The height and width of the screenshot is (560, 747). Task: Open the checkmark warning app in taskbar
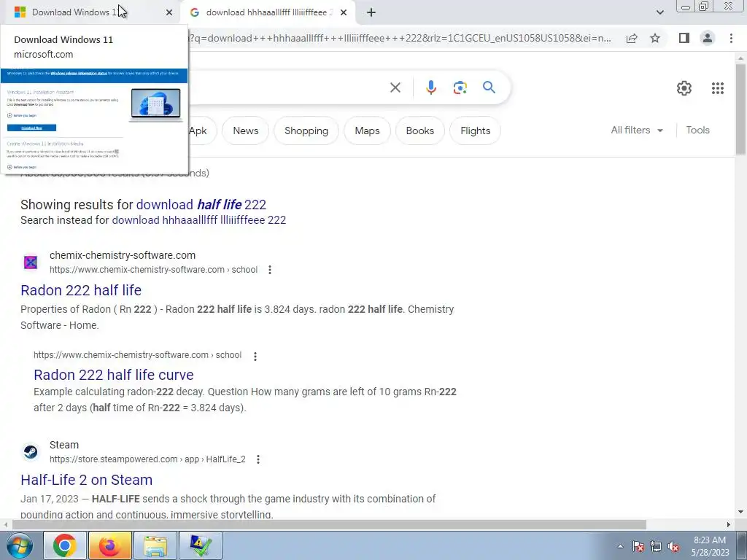[200, 545]
